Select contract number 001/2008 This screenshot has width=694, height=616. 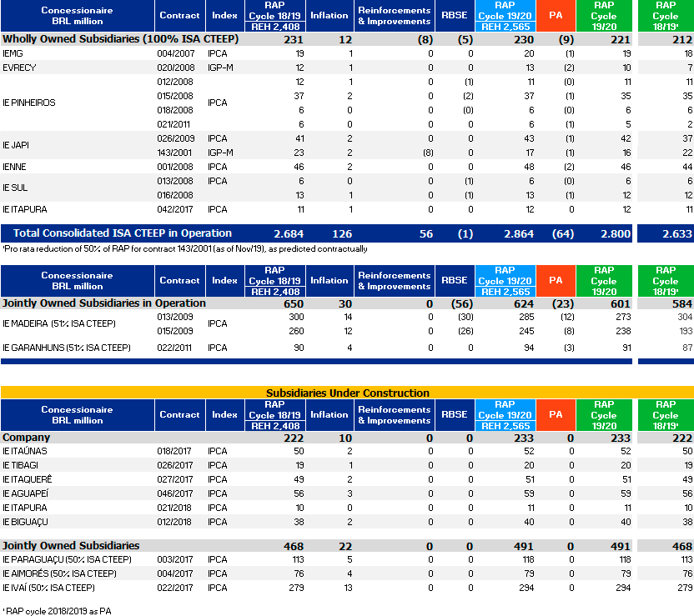[175, 167]
